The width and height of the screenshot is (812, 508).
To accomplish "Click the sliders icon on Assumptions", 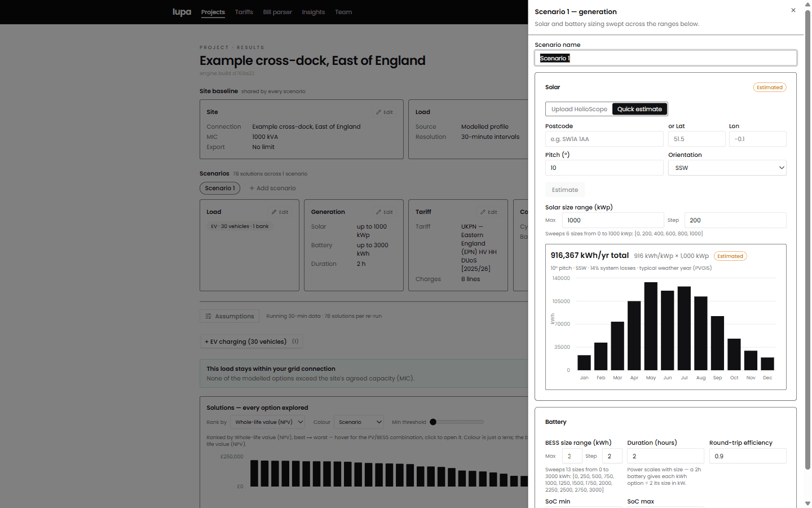I will pyautogui.click(x=208, y=316).
